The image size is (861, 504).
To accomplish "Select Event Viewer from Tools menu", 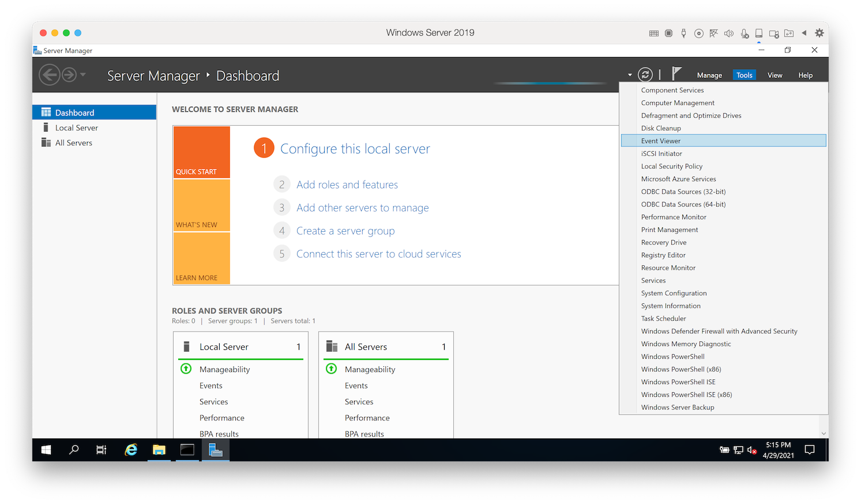I will [661, 141].
